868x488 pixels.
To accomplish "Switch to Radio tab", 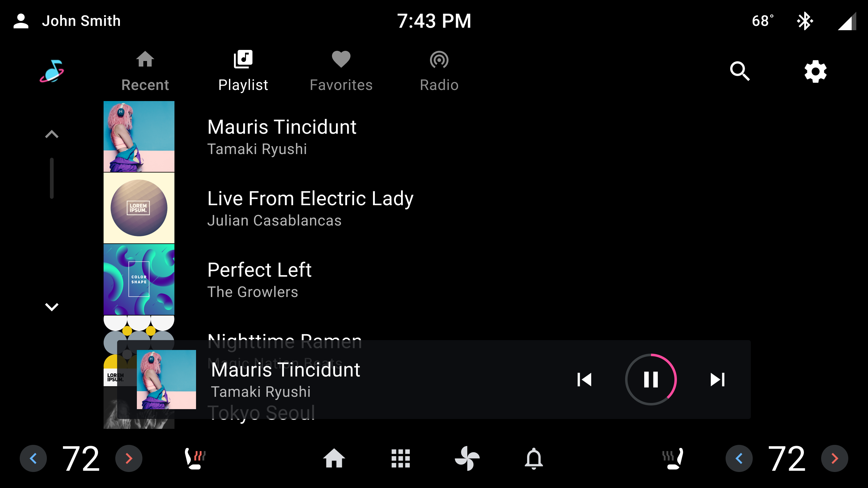I will coord(439,71).
